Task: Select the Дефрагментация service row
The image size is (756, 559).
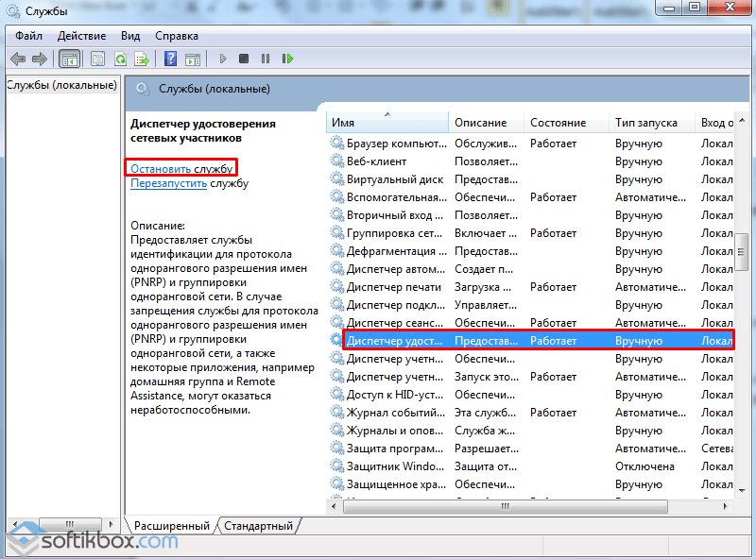Action: 530,251
